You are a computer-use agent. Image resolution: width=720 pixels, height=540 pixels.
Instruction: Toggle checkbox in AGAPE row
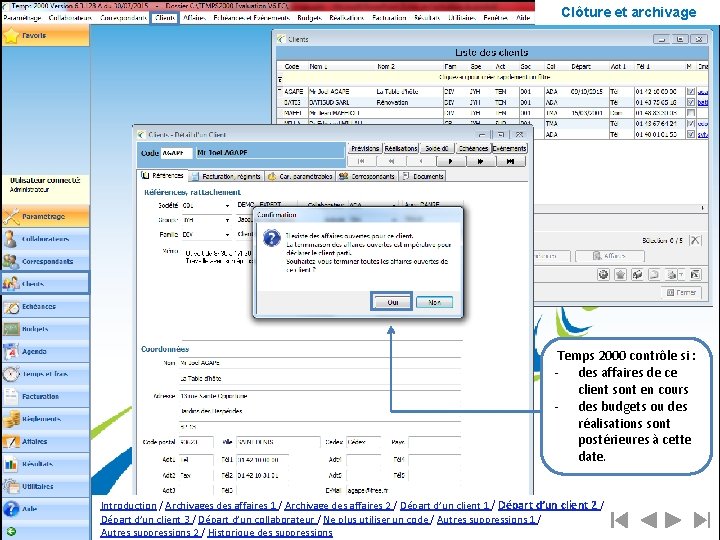691,91
